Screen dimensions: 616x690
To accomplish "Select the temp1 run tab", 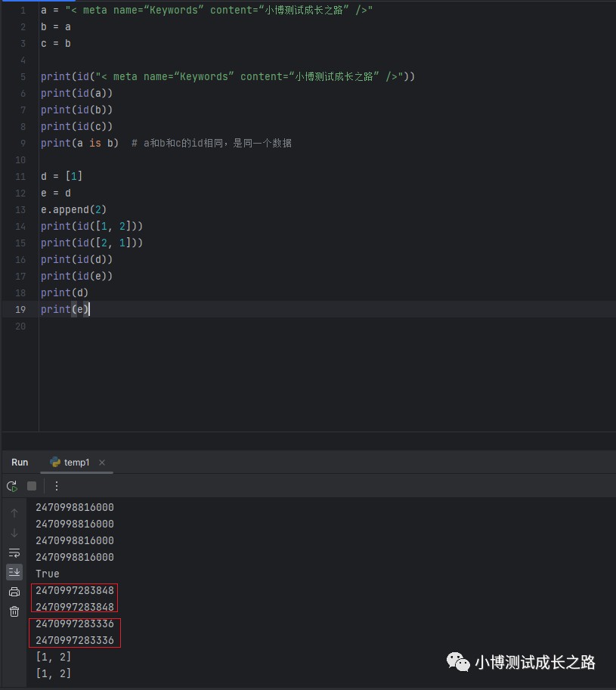I will (76, 462).
